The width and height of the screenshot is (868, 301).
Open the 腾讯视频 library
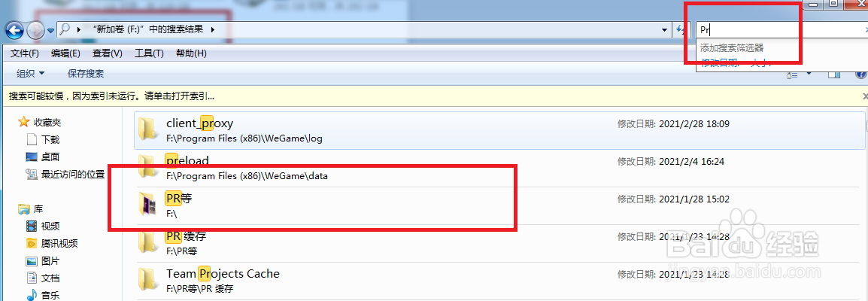point(59,244)
